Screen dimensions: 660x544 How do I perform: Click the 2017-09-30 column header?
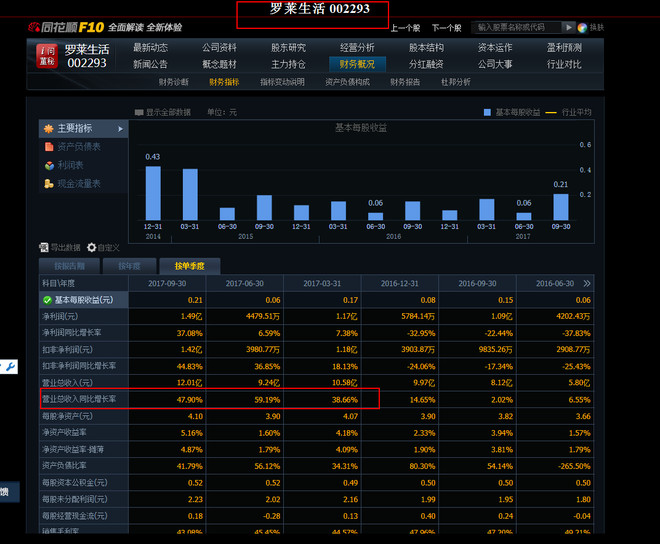click(x=167, y=283)
